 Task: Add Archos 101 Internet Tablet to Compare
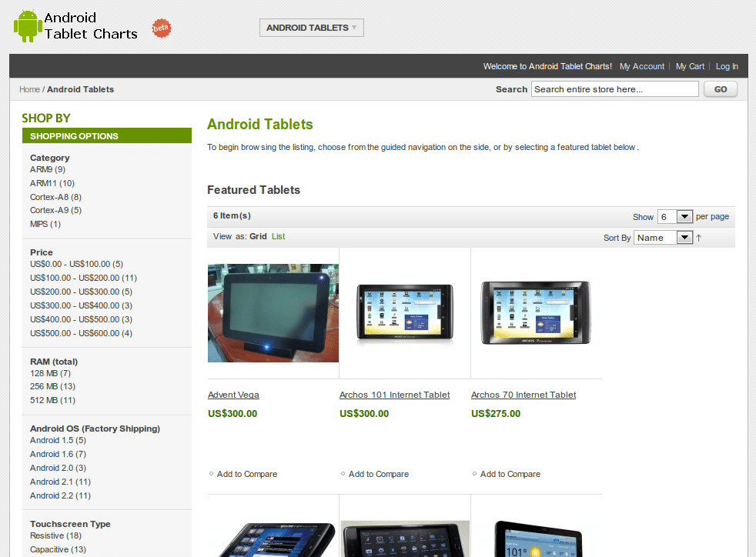click(379, 474)
